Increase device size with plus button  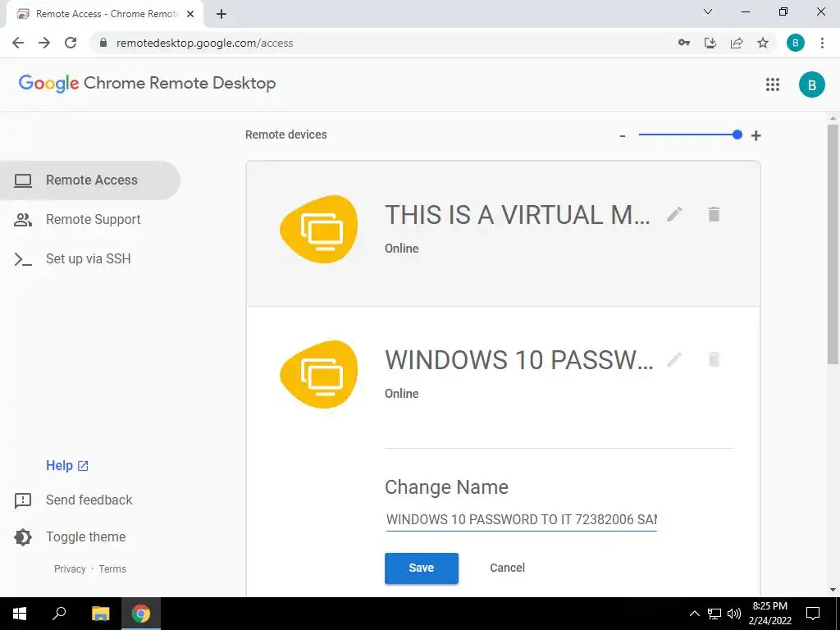tap(756, 135)
